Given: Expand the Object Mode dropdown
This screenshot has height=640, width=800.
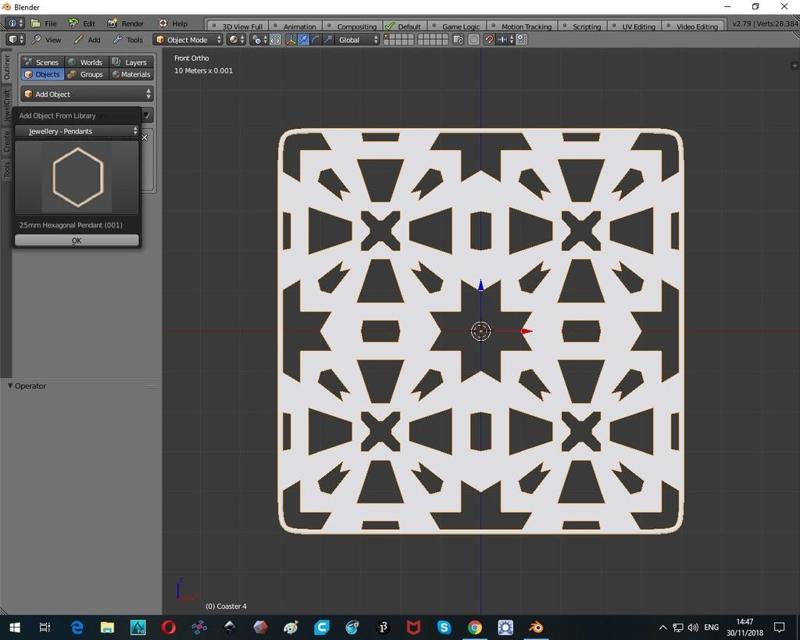Looking at the screenshot, I should (188, 40).
